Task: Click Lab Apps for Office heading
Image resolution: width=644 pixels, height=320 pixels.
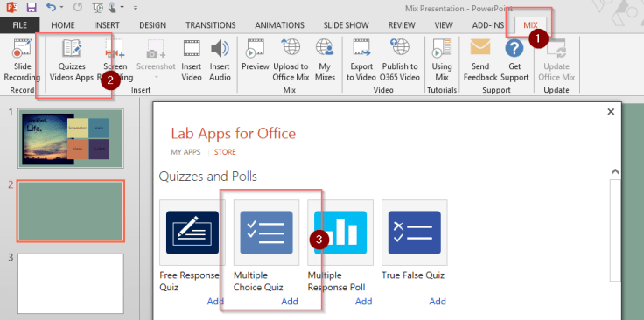Action: pyautogui.click(x=234, y=133)
